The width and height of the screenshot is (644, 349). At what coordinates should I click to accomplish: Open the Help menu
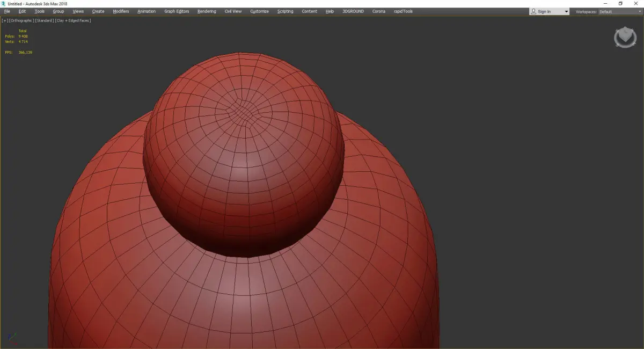[x=330, y=11]
